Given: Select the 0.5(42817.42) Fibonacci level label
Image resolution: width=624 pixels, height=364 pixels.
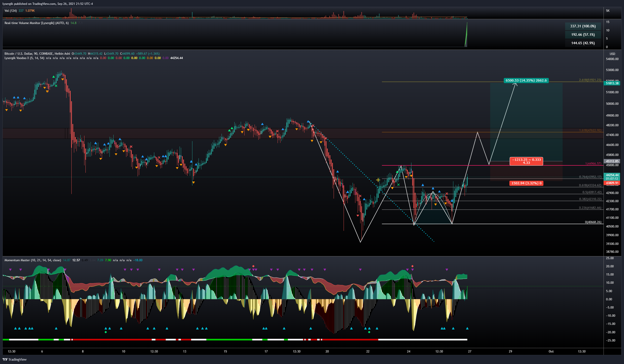Looking at the screenshot, I should pos(592,192).
